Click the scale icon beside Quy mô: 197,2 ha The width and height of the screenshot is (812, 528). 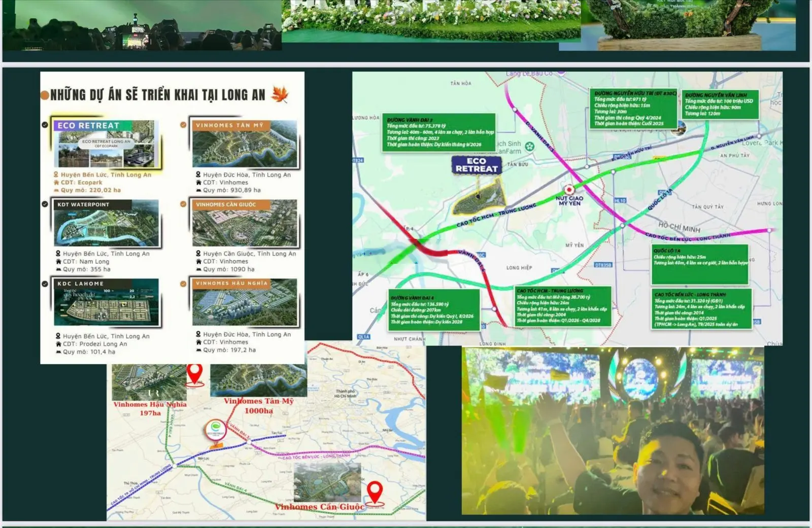point(198,350)
